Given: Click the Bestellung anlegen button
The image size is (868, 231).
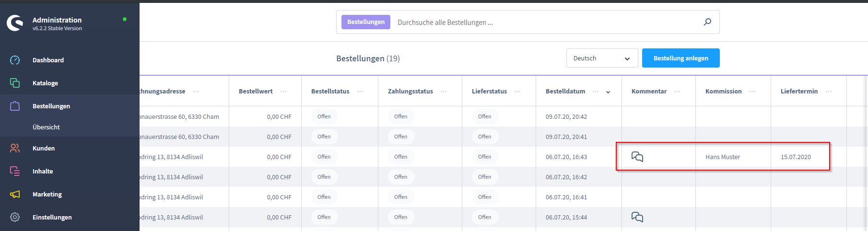Looking at the screenshot, I should tap(680, 58).
